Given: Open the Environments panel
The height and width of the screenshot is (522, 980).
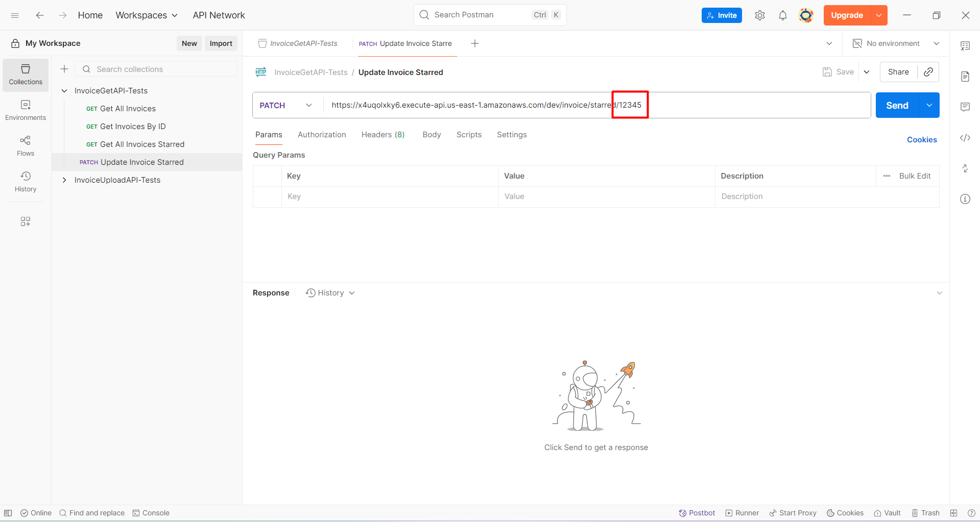Looking at the screenshot, I should 25,110.
